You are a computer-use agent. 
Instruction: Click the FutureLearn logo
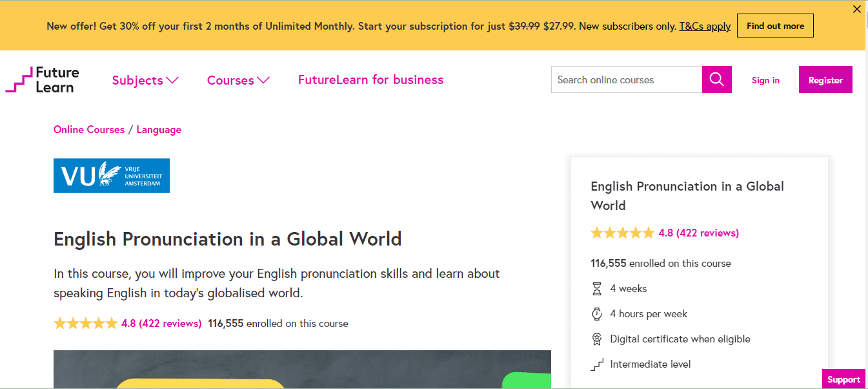[x=43, y=79]
